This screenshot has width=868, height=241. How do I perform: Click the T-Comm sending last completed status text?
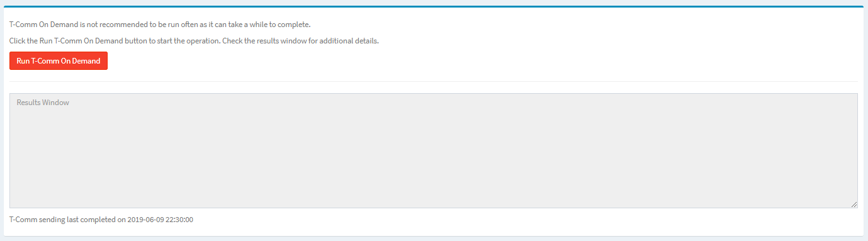pos(101,220)
